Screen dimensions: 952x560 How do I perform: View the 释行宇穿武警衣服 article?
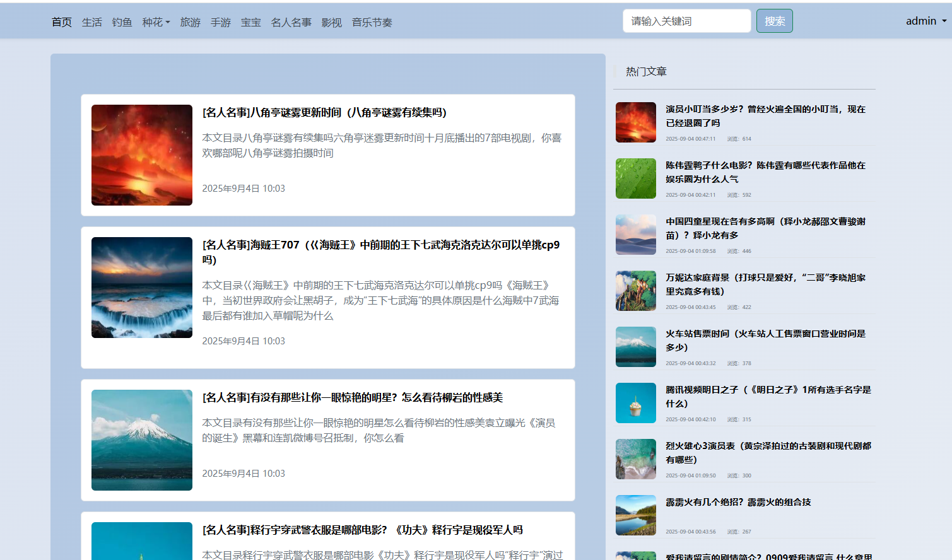tap(364, 530)
